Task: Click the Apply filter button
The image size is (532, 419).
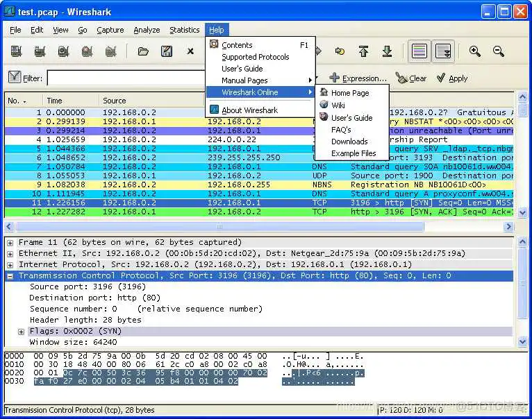Action: (x=452, y=78)
